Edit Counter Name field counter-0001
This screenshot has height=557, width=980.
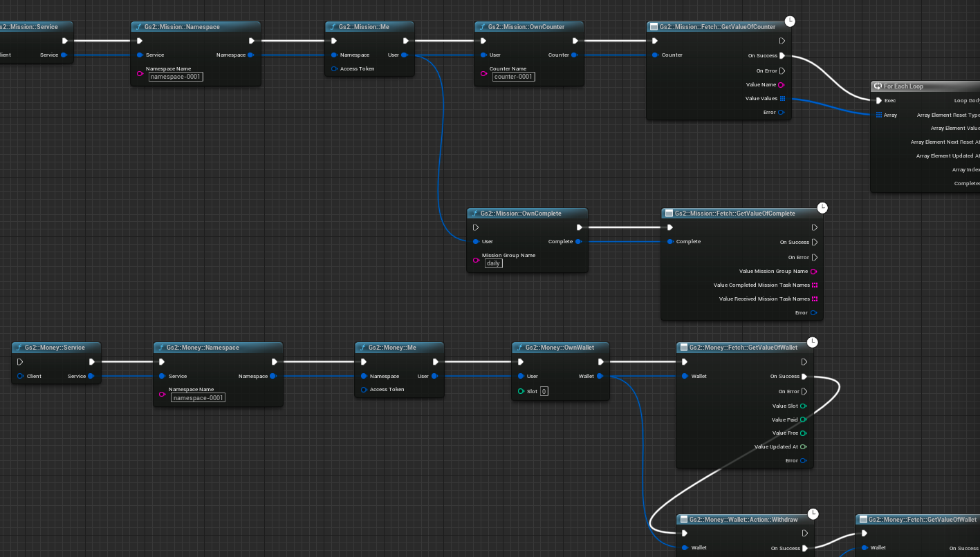tap(513, 77)
